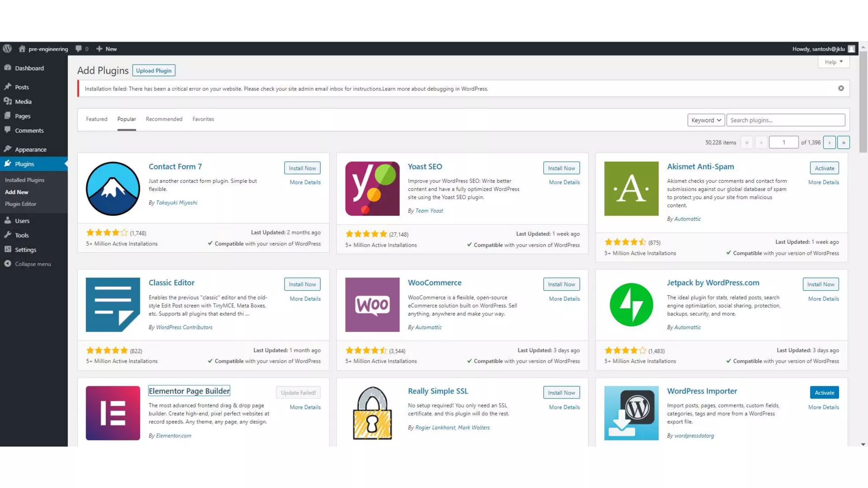Click the Really Simple SSL padlock icon
The image size is (868, 488).
pyautogui.click(x=372, y=413)
